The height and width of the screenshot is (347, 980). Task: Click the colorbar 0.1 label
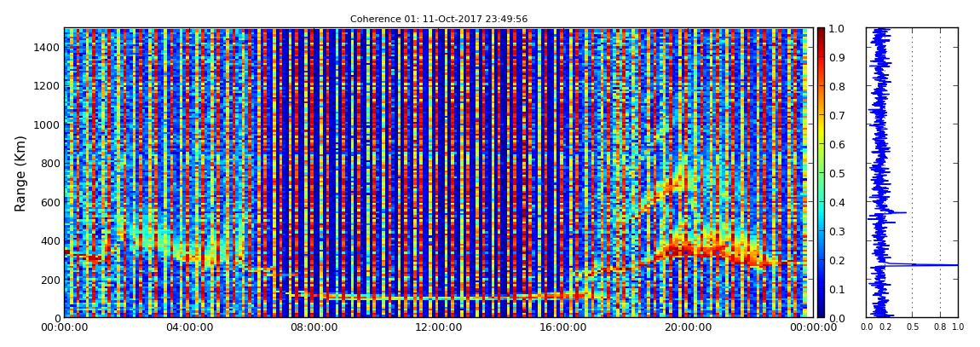(837, 289)
